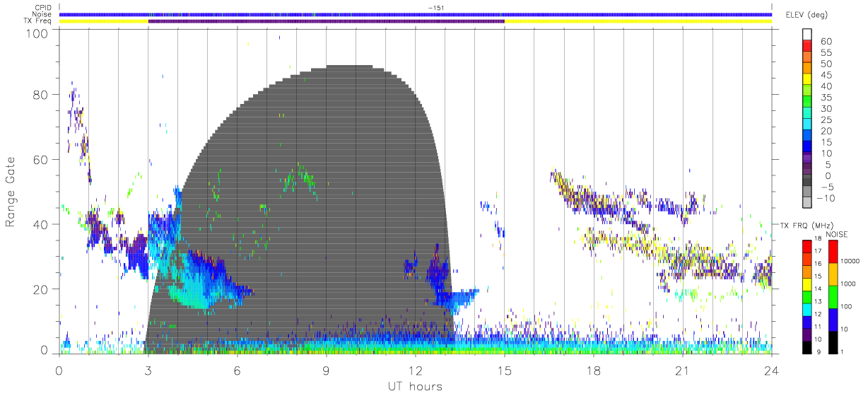
Task: Click the 1 label on NOISE legend
Action: pyautogui.click(x=842, y=351)
